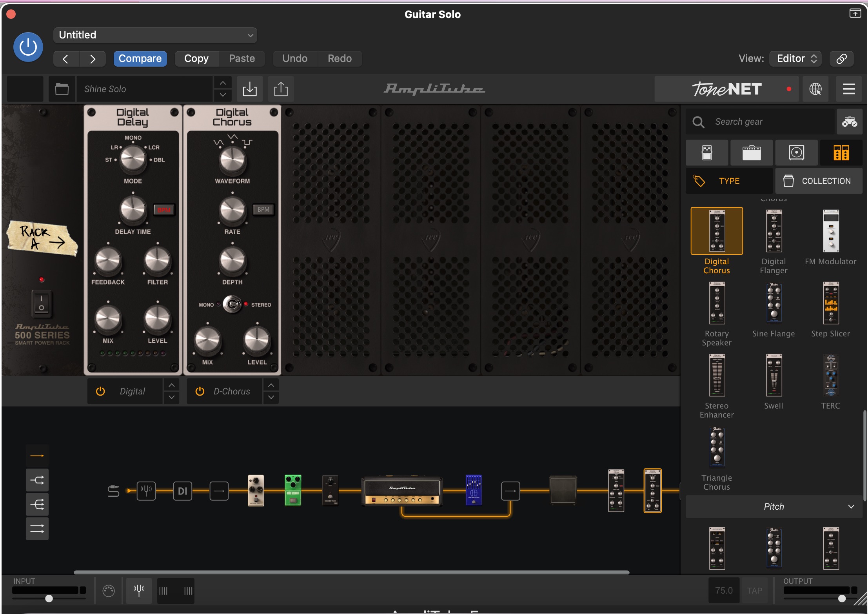Image resolution: width=868 pixels, height=614 pixels.
Task: Adjust the INPUT level slider
Action: click(49, 598)
